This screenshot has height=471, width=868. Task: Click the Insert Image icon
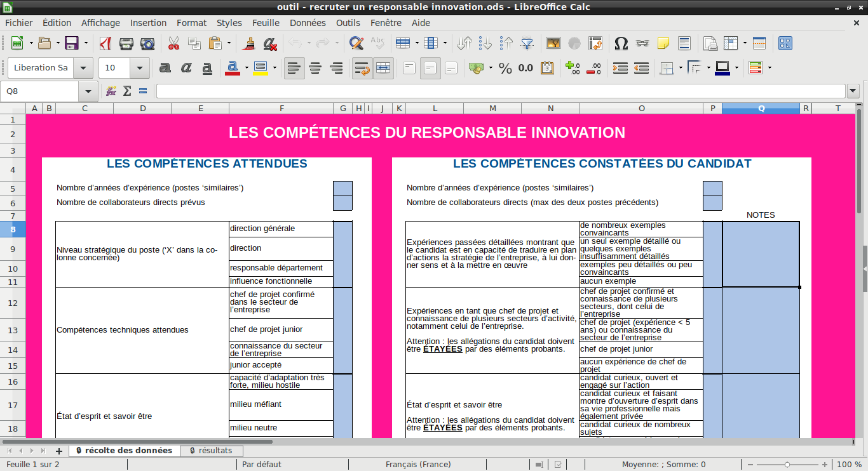click(553, 44)
